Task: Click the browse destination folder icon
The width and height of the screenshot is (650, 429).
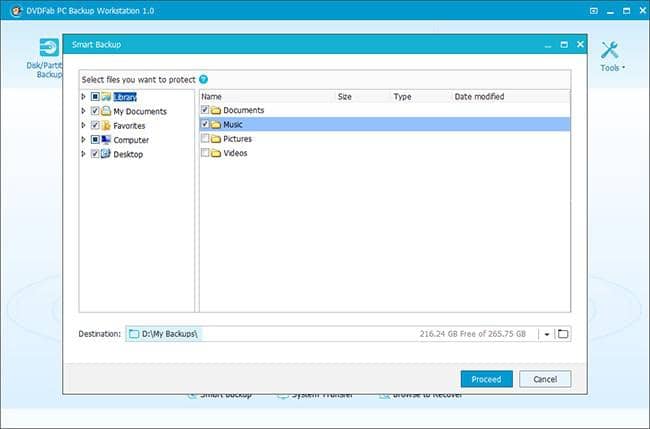Action: coord(563,334)
